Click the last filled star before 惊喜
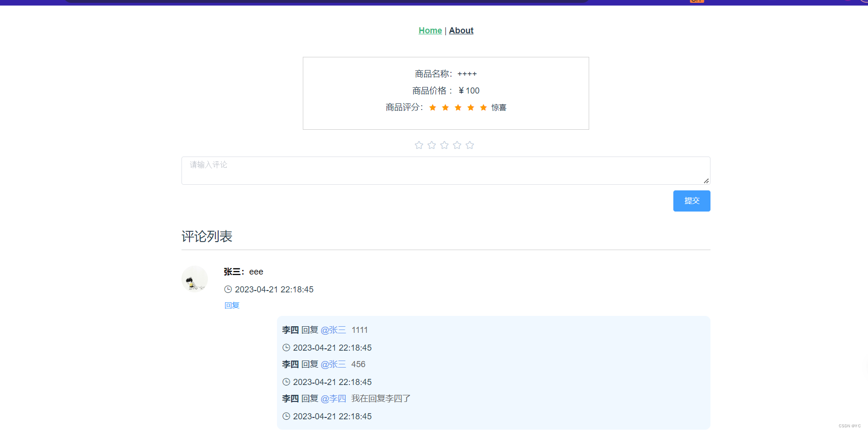This screenshot has width=868, height=432. tap(483, 107)
